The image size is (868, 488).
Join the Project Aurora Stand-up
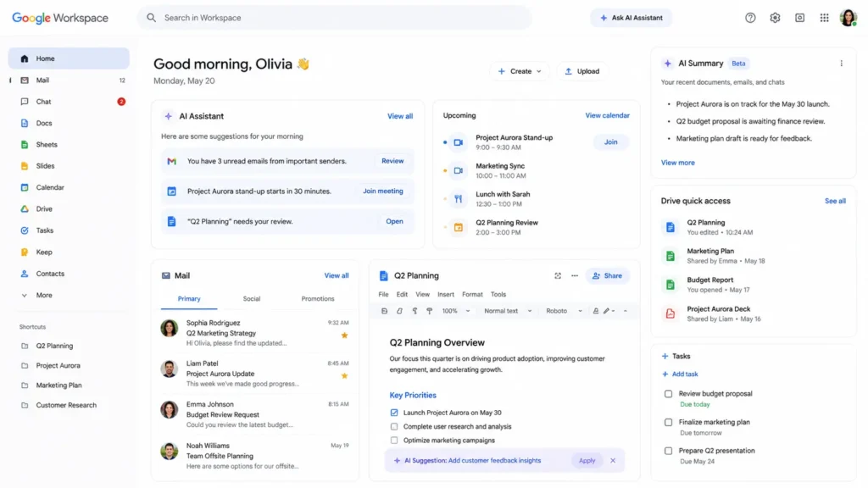[x=610, y=142]
